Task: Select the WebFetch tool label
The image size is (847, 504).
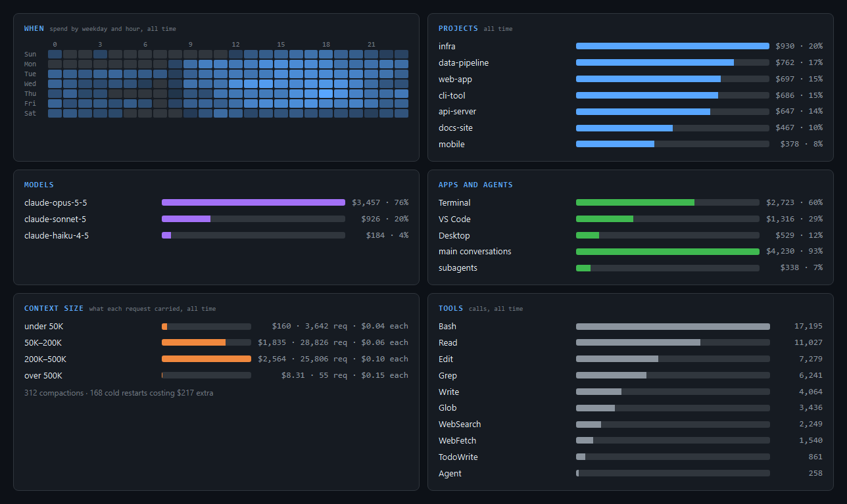Action: (x=458, y=441)
